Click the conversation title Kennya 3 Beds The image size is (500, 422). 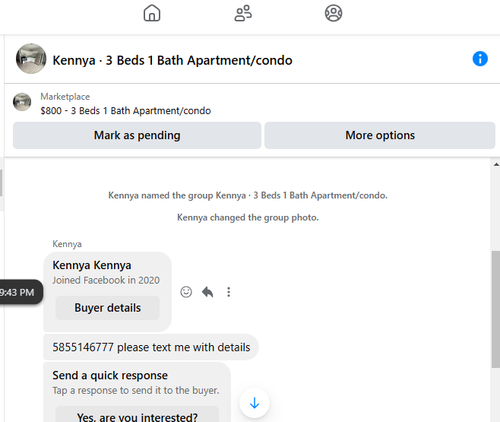[172, 60]
